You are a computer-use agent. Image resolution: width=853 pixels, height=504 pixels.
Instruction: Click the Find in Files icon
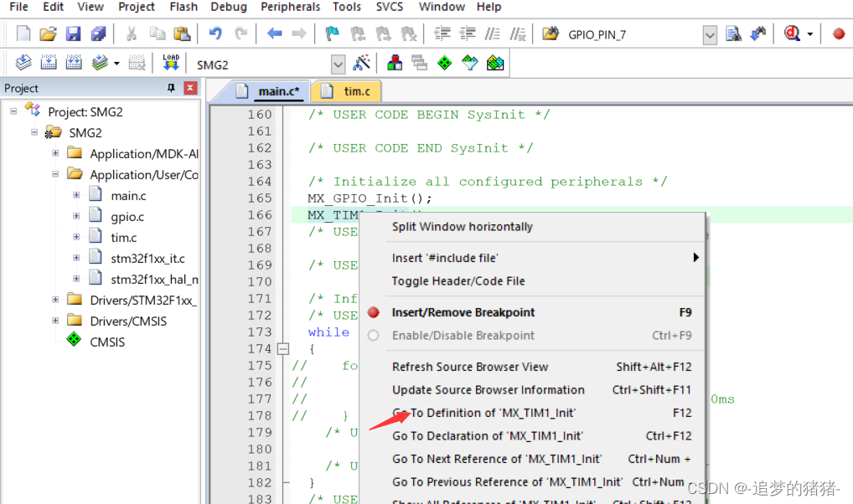[551, 33]
